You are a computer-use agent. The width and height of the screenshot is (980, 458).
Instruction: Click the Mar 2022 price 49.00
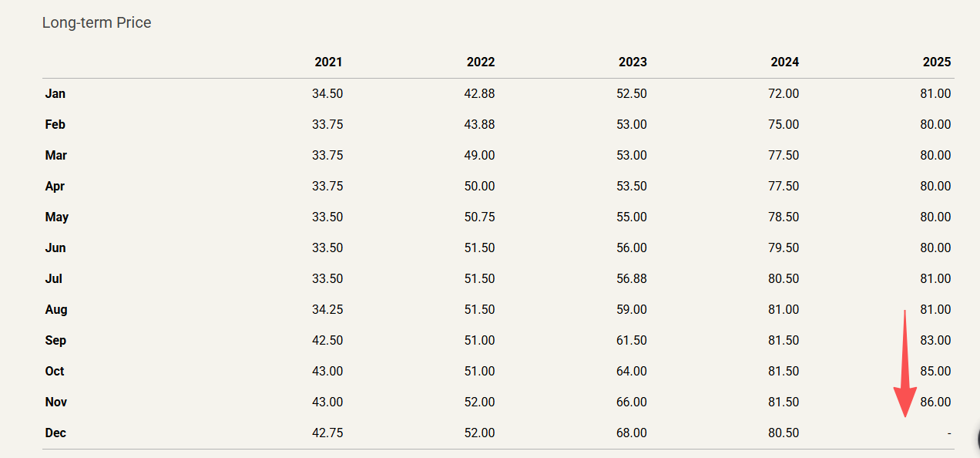(x=479, y=156)
